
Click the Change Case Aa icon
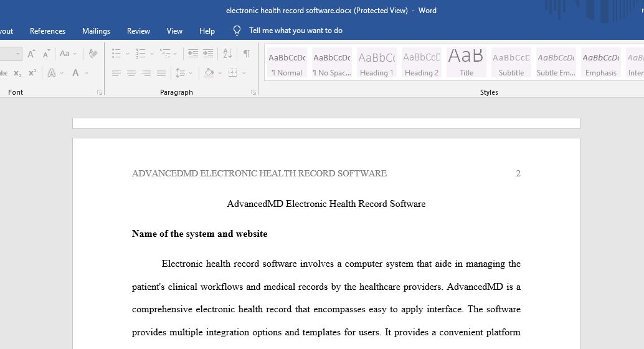pos(65,54)
